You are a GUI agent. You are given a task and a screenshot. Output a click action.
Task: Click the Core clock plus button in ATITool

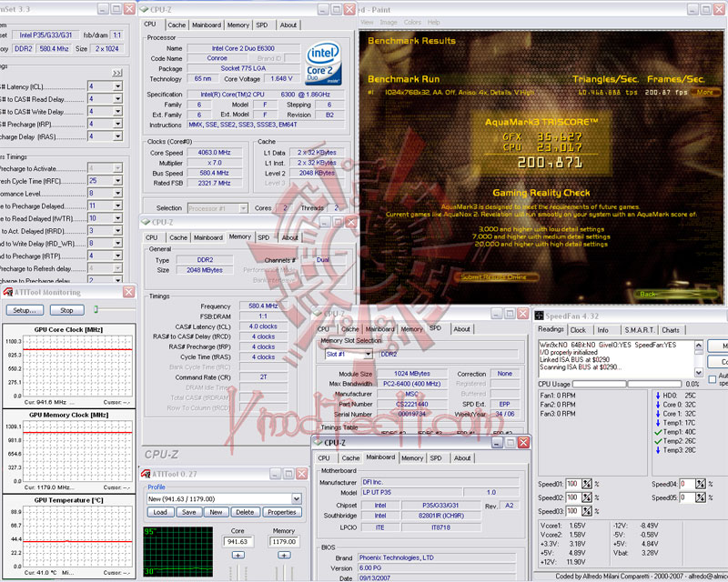238,555
